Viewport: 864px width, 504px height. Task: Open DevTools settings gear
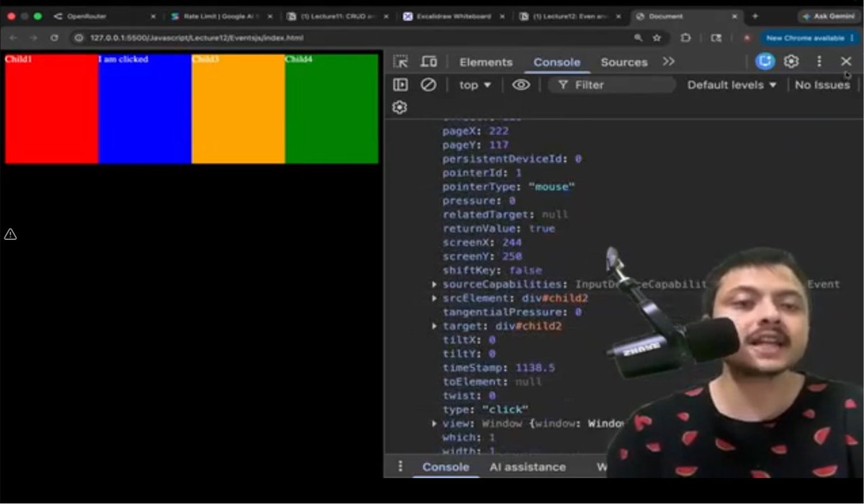(791, 62)
